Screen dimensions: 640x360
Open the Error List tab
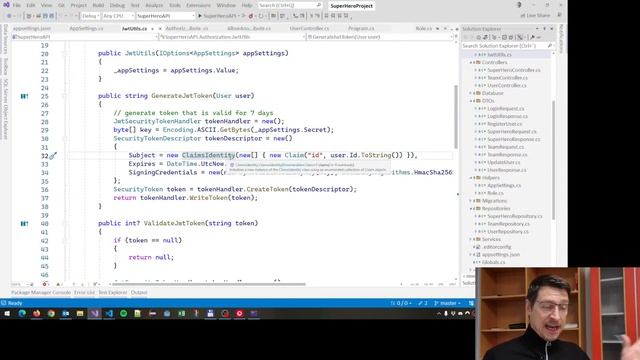pyautogui.click(x=84, y=293)
